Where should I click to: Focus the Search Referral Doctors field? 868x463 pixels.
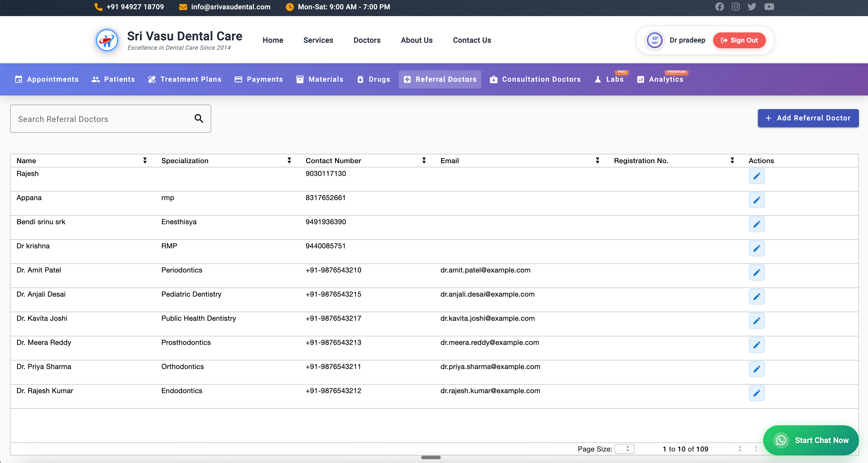[x=101, y=119]
